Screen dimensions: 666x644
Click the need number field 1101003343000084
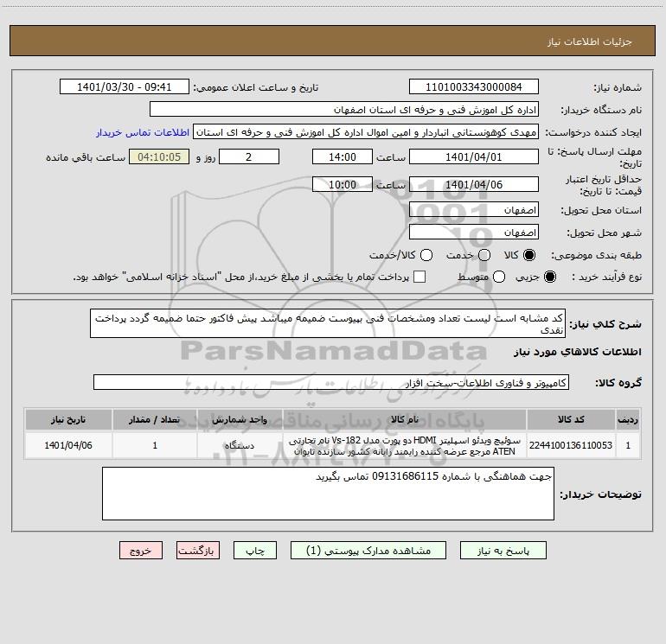pyautogui.click(x=474, y=86)
